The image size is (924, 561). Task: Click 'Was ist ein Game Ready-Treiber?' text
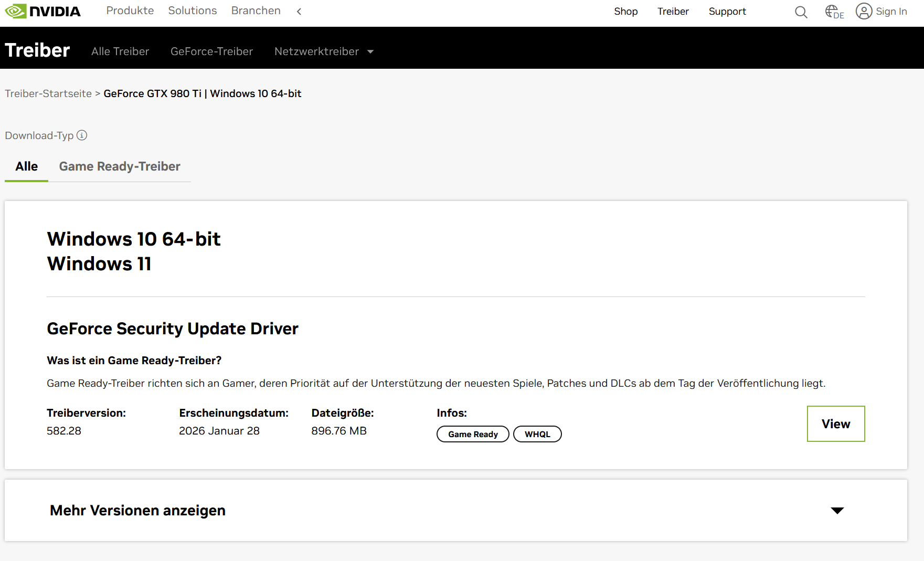tap(134, 361)
